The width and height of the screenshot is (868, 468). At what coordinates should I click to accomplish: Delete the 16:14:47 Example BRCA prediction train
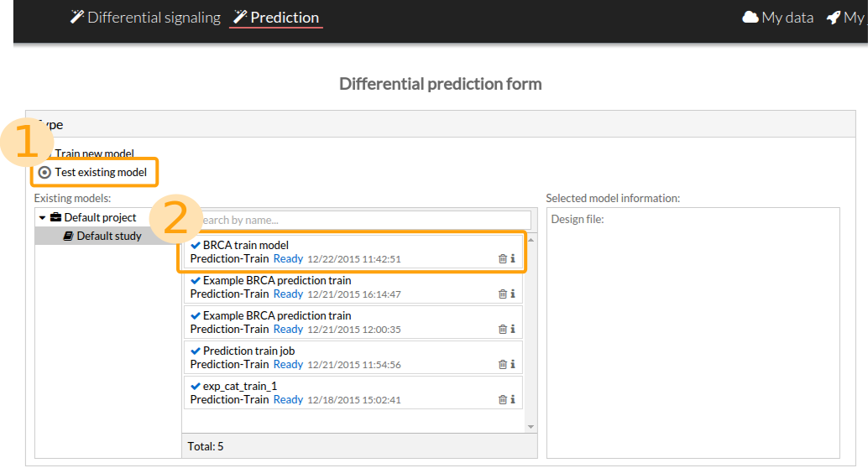coord(502,294)
